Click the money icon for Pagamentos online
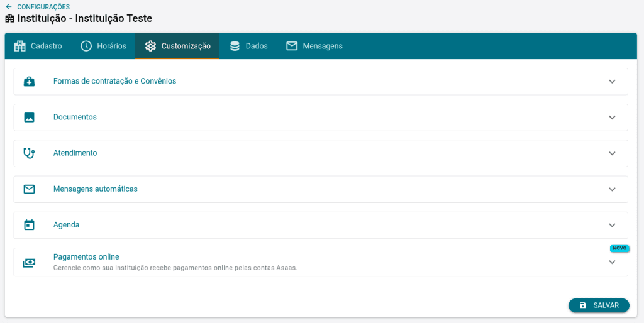 tap(29, 263)
